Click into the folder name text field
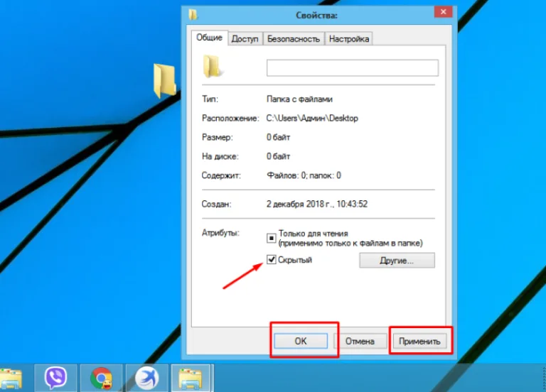This screenshot has height=392, width=546. pyautogui.click(x=353, y=67)
